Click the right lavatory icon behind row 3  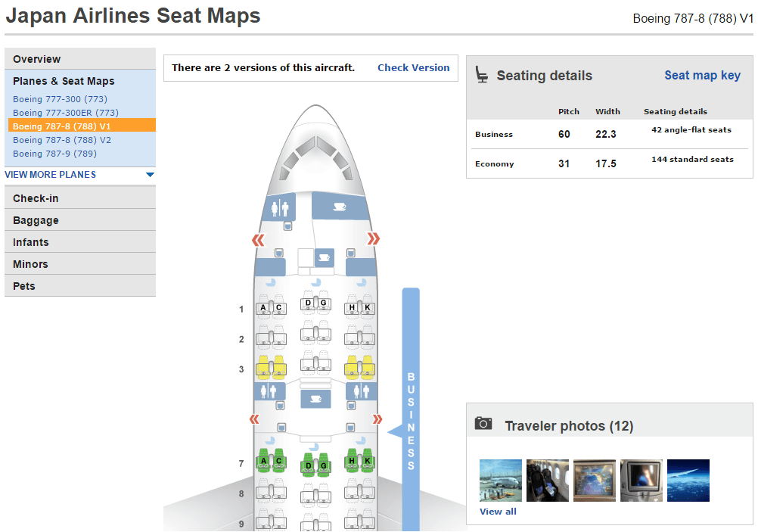click(x=361, y=390)
